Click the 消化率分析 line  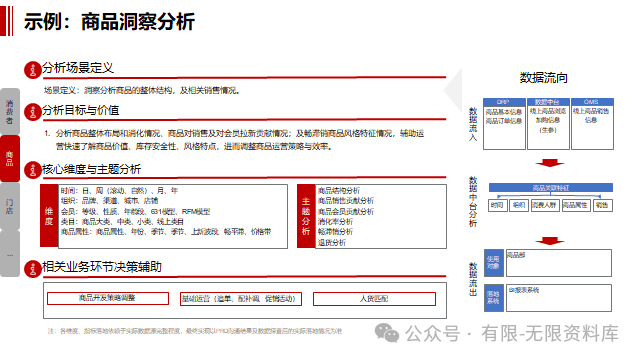(335, 222)
